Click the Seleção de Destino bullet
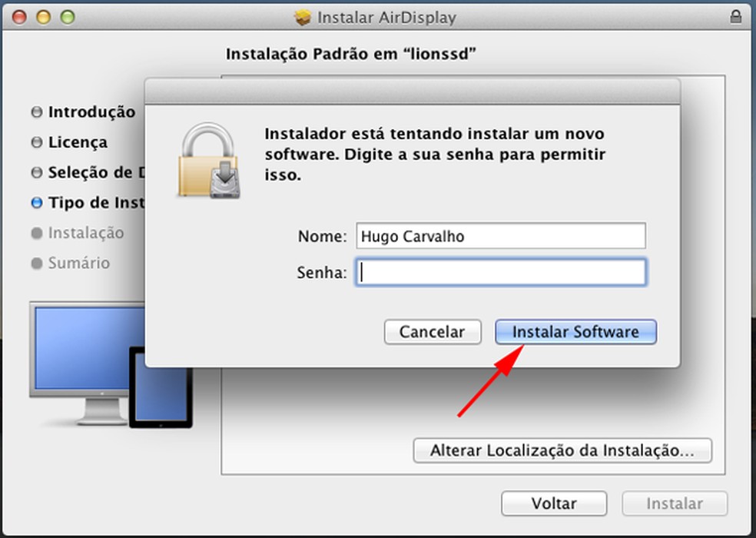 click(x=37, y=172)
